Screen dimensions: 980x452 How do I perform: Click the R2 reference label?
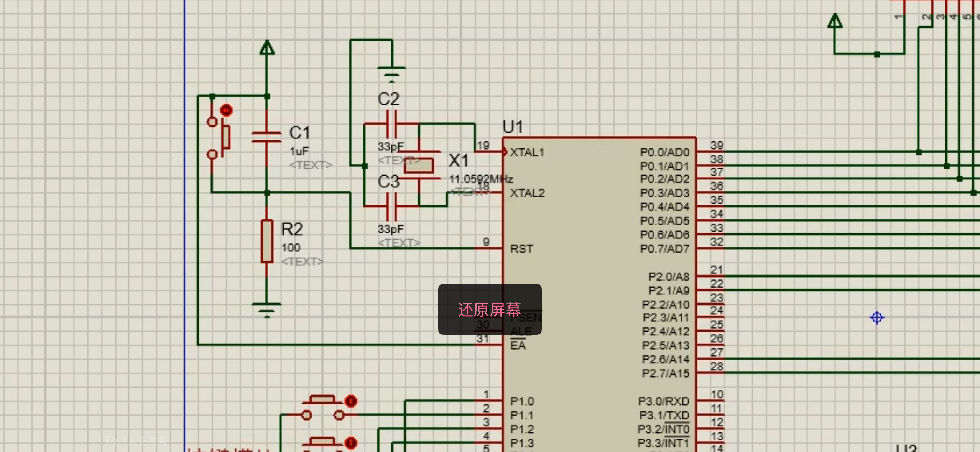[x=292, y=229]
